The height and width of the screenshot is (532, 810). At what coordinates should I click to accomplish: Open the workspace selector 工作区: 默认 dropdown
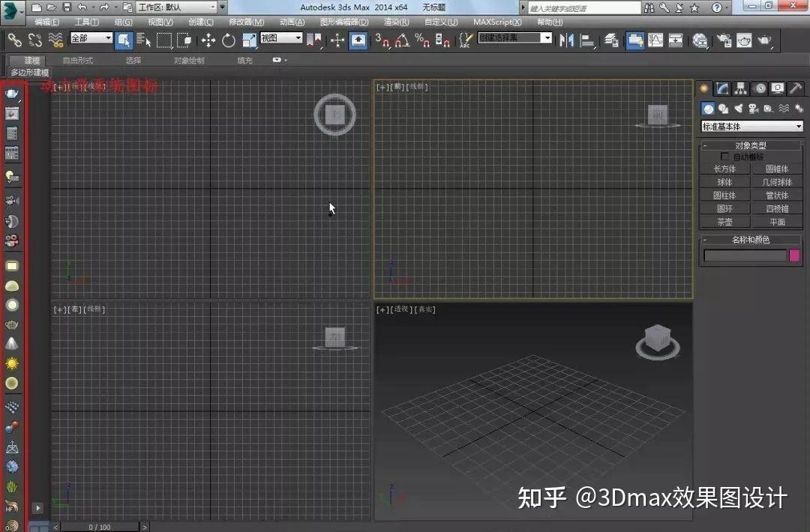(177, 7)
